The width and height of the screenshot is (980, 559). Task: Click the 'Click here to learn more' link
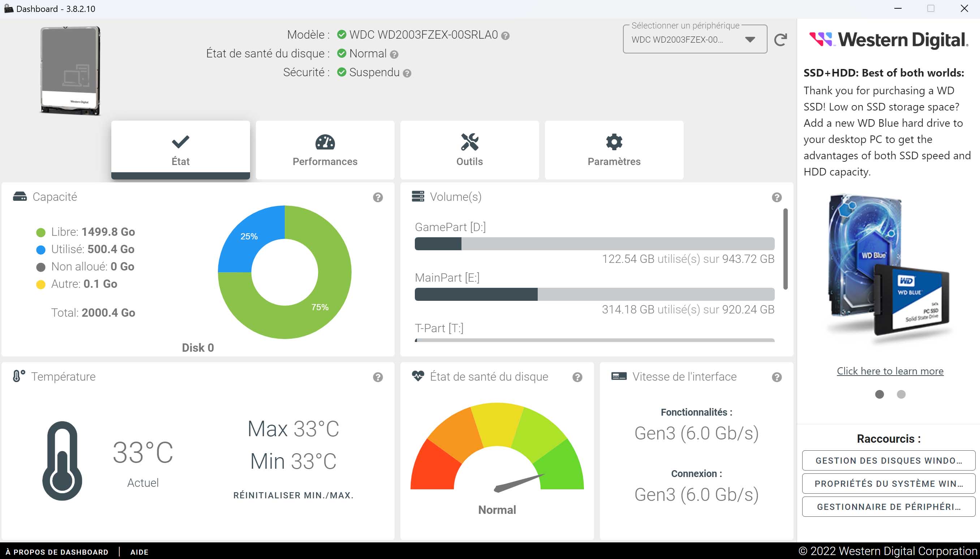click(890, 371)
